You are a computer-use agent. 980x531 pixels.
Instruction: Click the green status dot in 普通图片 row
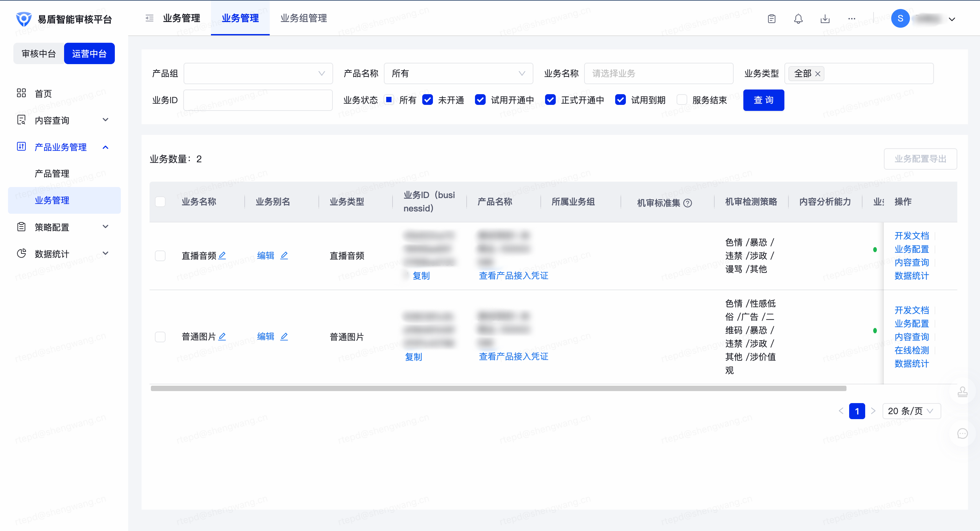pyautogui.click(x=875, y=331)
